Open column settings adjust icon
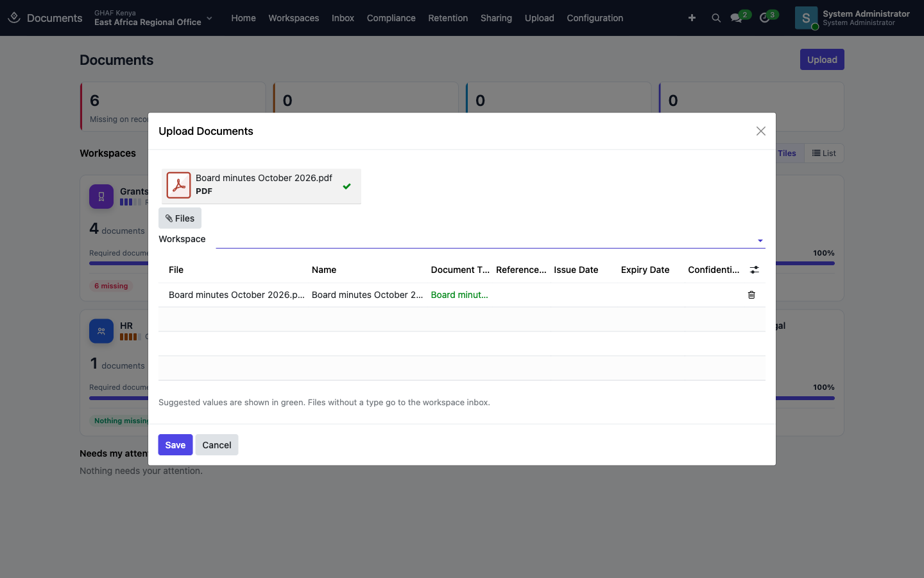924x578 pixels. 755,270
